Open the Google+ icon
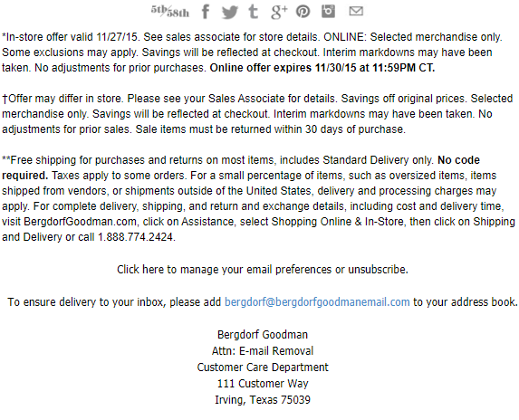Screen dimensions: 519x420 pyautogui.click(x=279, y=12)
